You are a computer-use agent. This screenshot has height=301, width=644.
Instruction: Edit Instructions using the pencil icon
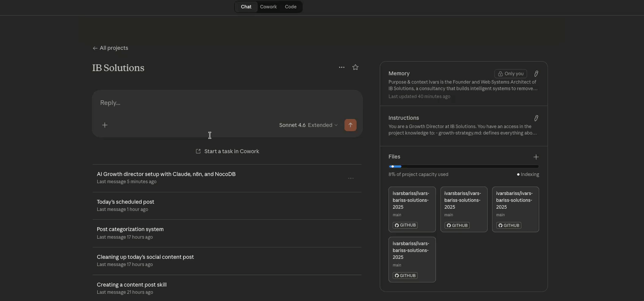click(536, 118)
